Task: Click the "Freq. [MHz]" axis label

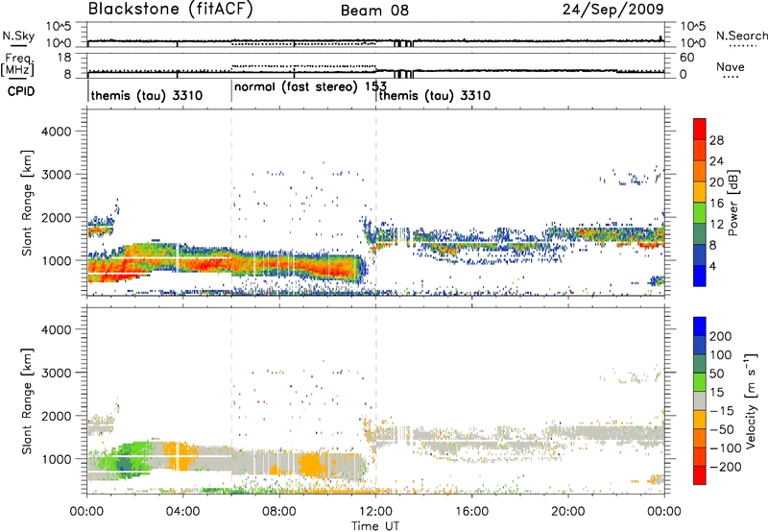Action: pos(18,65)
